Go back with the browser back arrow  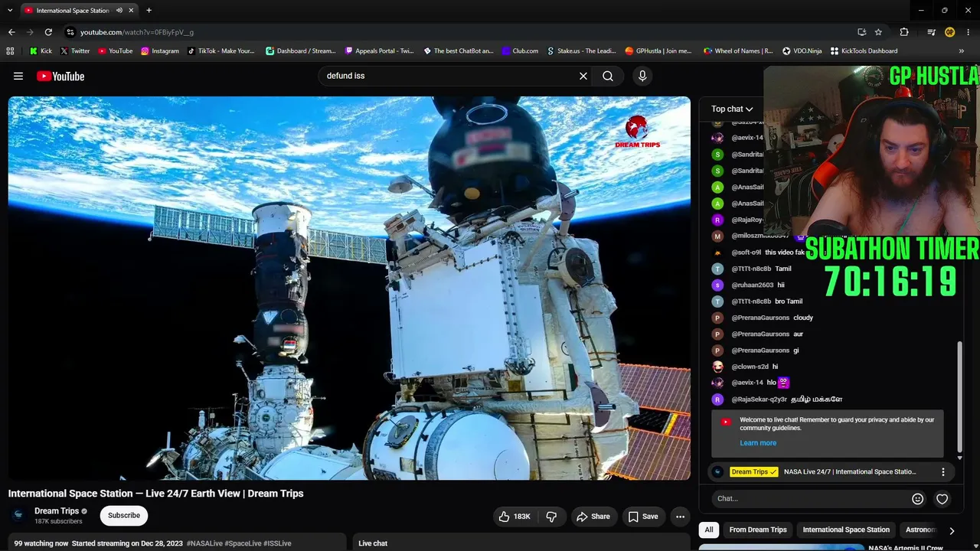coord(11,32)
